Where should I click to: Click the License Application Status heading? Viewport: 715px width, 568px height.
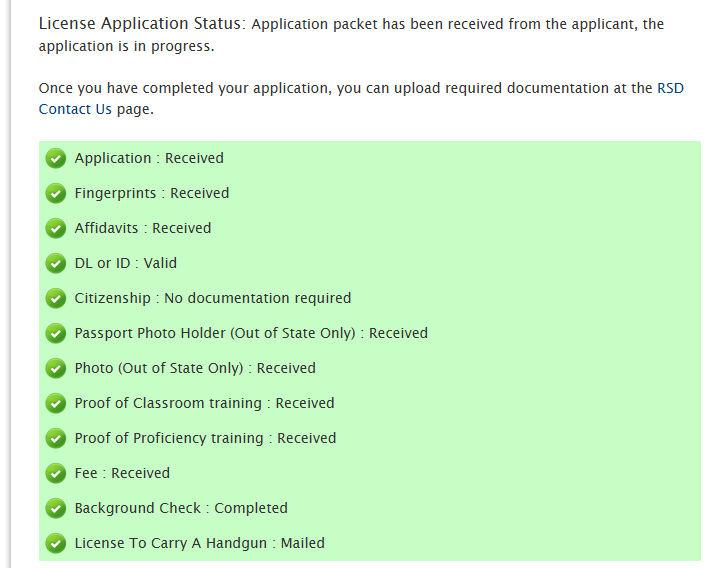pos(141,23)
